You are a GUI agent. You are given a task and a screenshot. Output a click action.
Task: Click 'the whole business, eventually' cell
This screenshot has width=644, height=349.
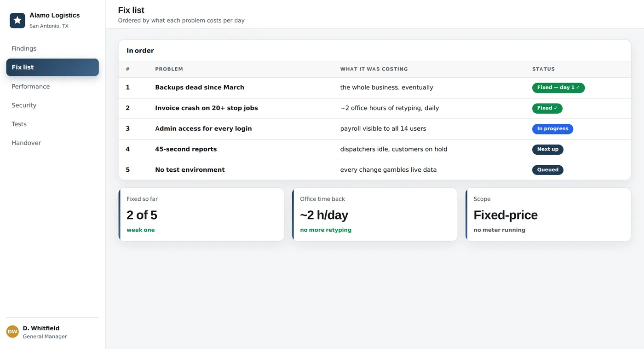[x=387, y=87]
